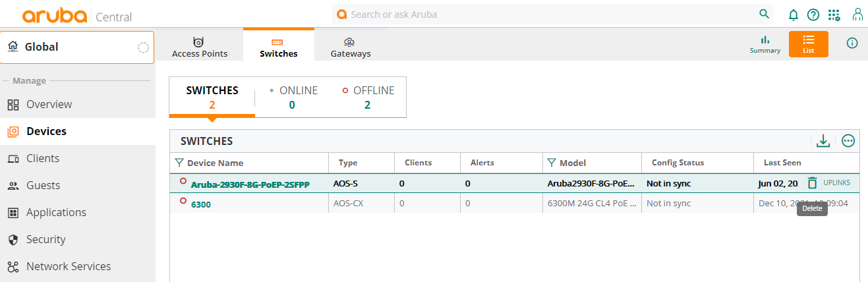Viewport: 868px width, 282px height.
Task: Open the apps grid launcher icon
Action: click(x=834, y=14)
